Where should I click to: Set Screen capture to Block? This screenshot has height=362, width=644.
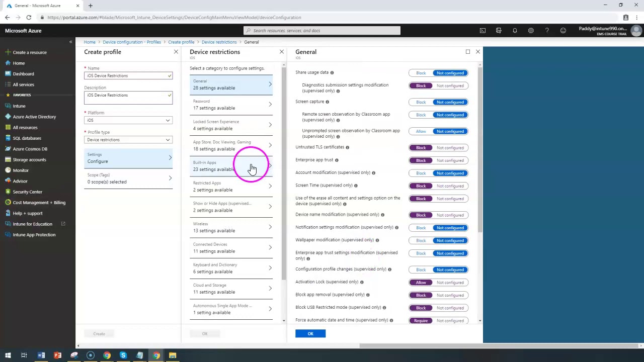[421, 102]
